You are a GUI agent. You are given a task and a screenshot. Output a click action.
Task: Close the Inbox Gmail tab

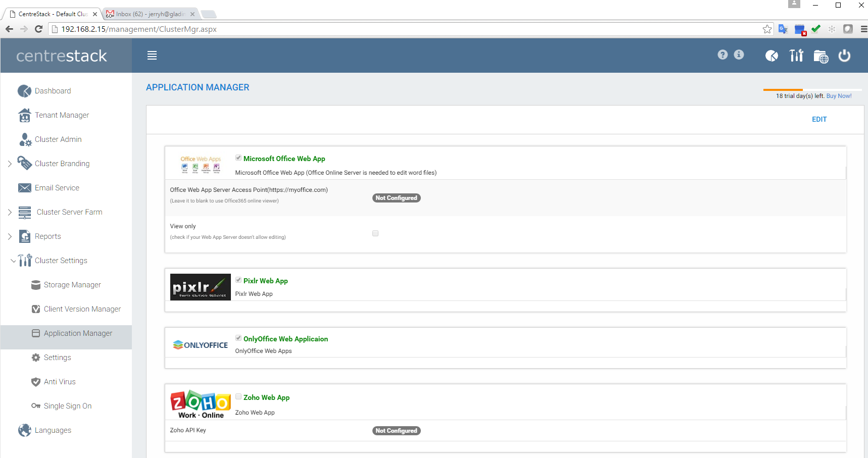coord(192,14)
